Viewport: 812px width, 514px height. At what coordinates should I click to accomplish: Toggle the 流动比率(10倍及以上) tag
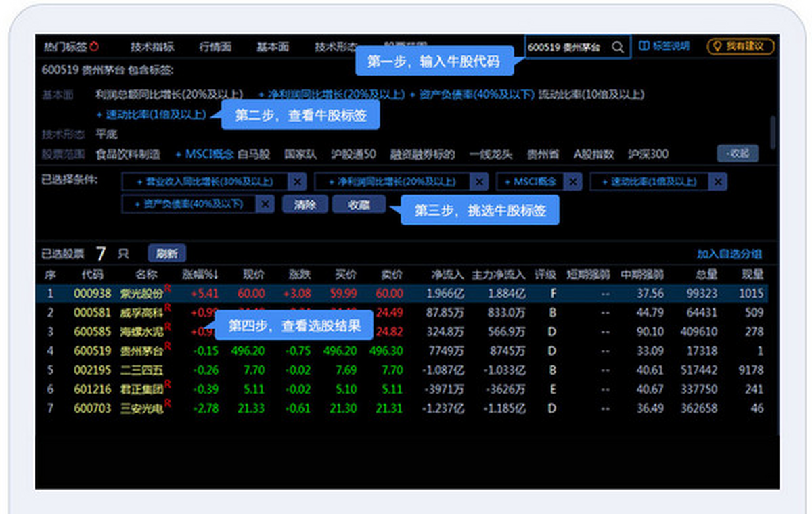click(x=591, y=95)
